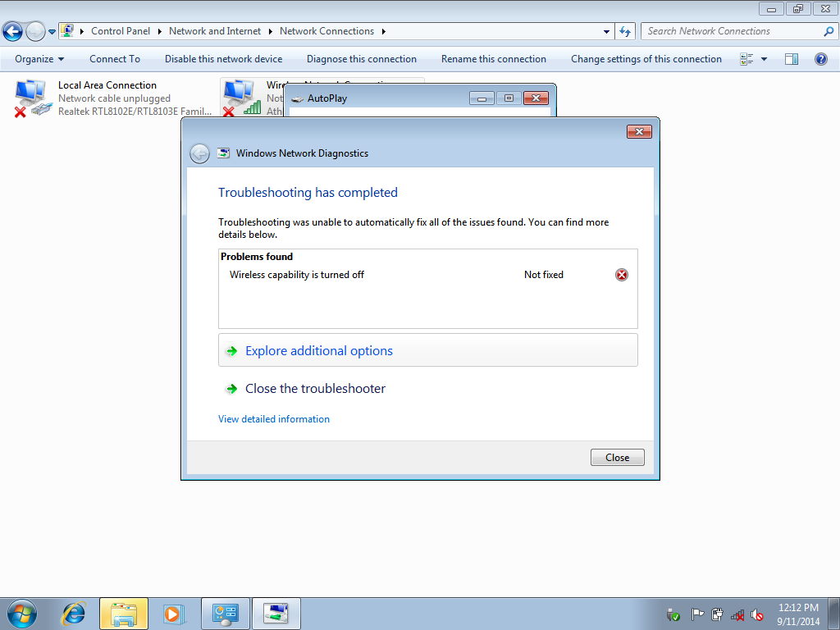Viewport: 840px width, 630px height.
Task: Click the Local Area Connection name text
Action: [x=107, y=85]
